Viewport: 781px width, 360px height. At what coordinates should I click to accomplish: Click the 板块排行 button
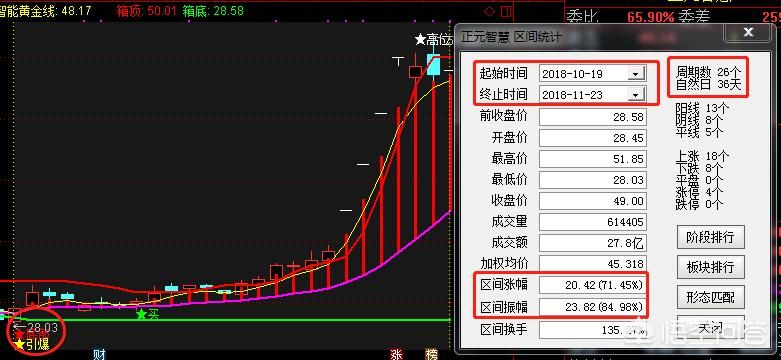pos(710,267)
